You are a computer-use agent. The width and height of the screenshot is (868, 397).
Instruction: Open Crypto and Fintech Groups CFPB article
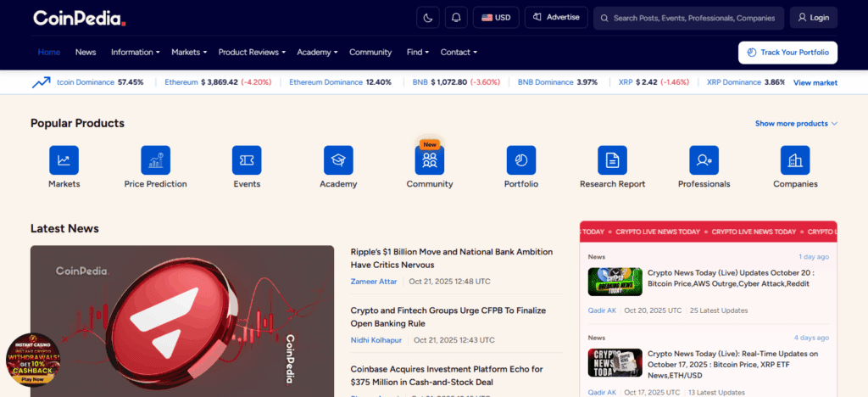tap(448, 316)
